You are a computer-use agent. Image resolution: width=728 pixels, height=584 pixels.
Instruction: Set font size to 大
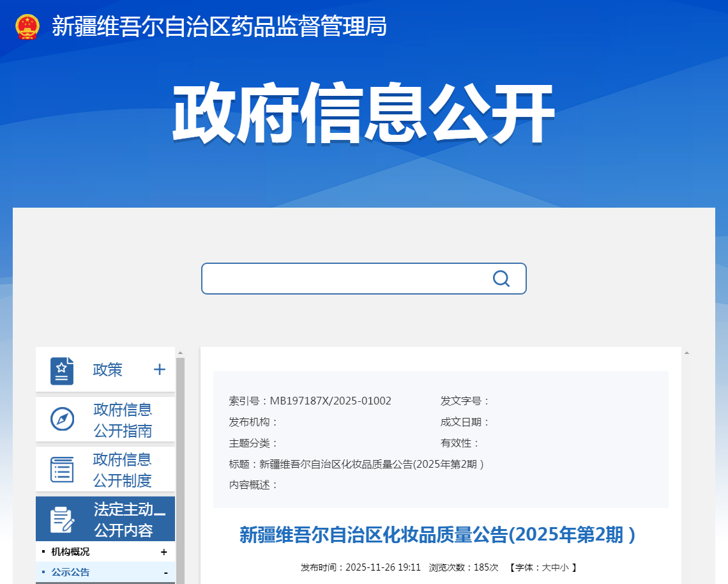pyautogui.click(x=546, y=567)
